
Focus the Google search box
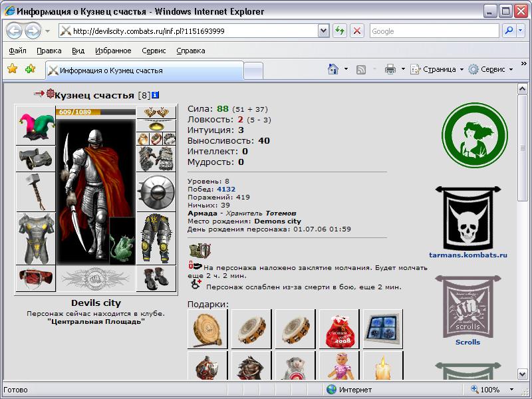434,31
